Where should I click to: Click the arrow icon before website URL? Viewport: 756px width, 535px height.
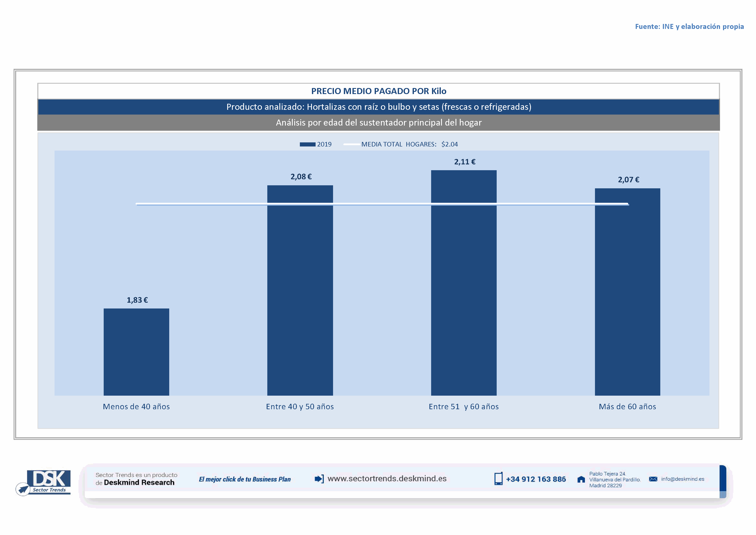click(x=319, y=479)
